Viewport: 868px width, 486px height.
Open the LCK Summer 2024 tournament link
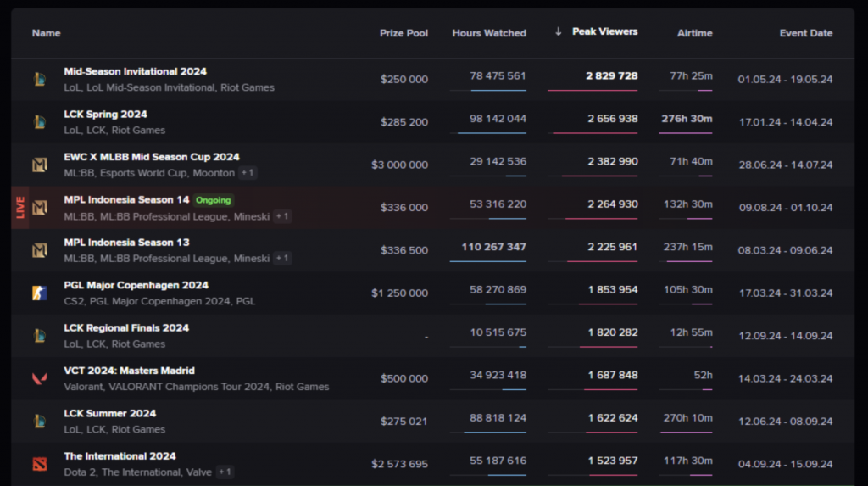pos(109,413)
